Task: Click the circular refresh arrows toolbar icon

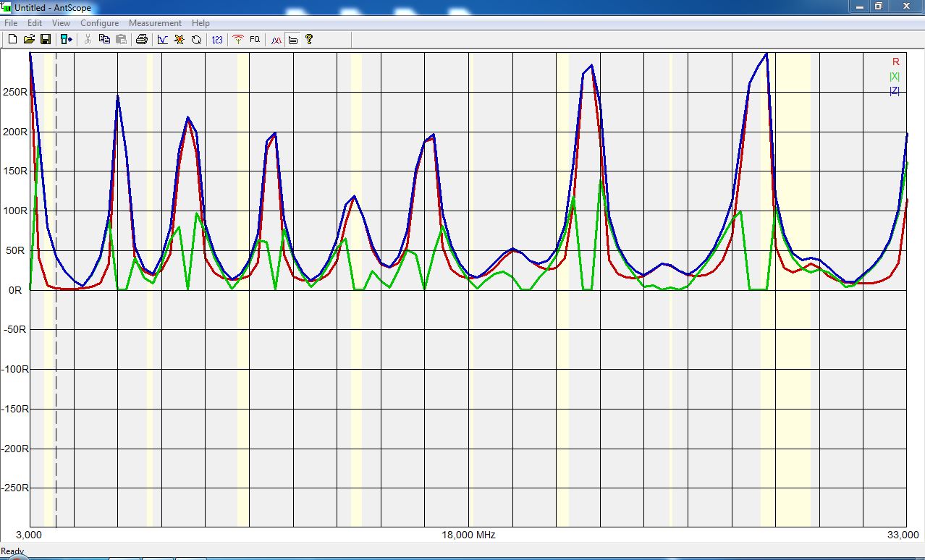Action: click(x=196, y=39)
